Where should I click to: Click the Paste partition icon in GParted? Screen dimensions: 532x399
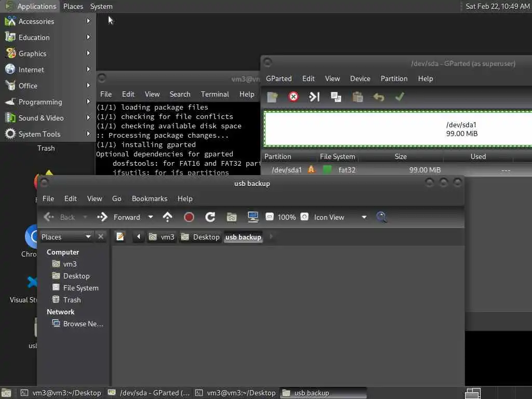tap(357, 97)
